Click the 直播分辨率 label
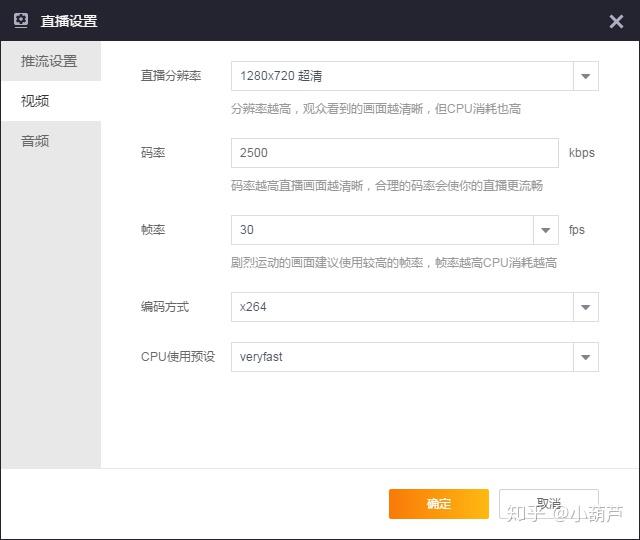 pyautogui.click(x=171, y=76)
